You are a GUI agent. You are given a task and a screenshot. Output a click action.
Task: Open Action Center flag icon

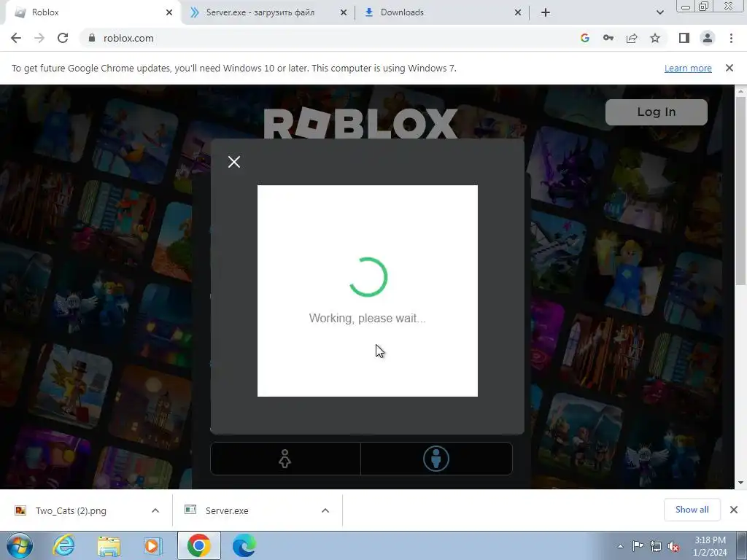[638, 546]
